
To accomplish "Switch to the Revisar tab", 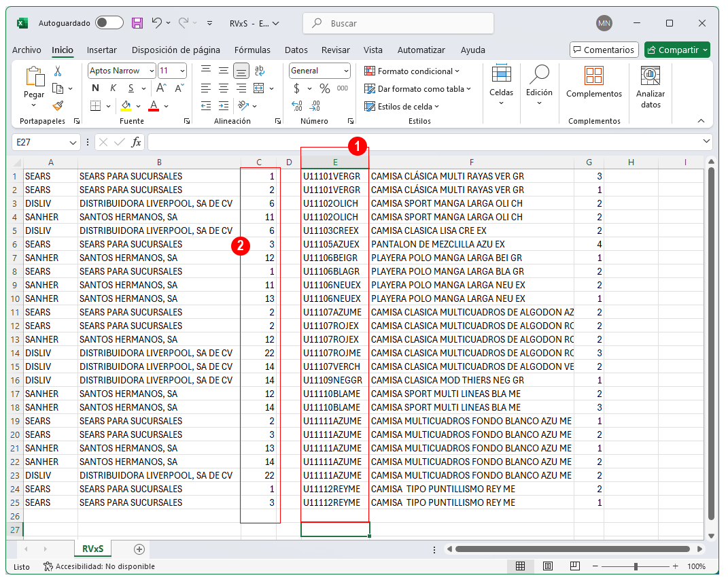I will pos(336,50).
